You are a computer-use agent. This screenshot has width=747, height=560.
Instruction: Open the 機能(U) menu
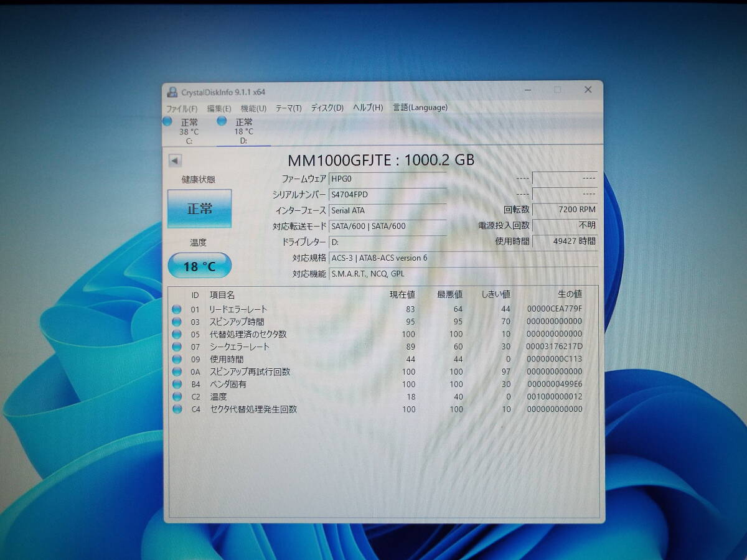[253, 108]
